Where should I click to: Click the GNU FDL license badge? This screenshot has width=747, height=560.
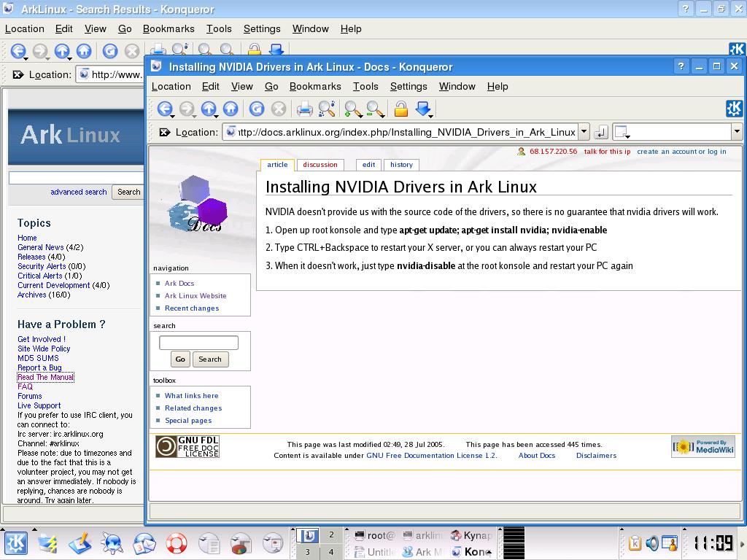click(x=187, y=447)
